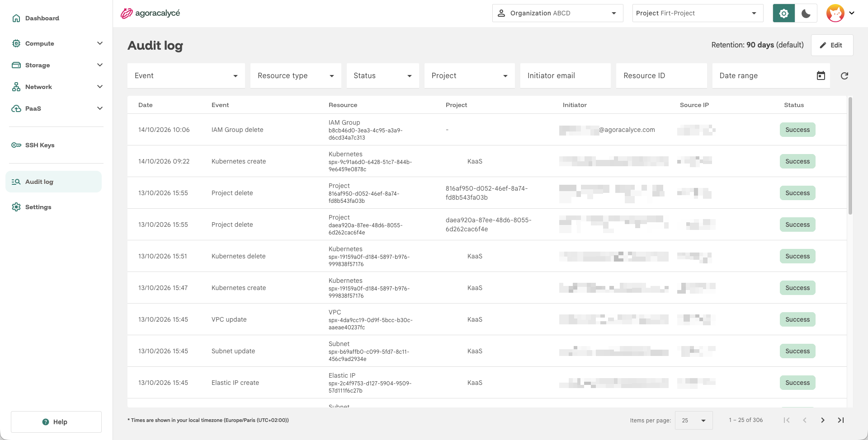Focus the Initiator email field
This screenshot has height=440, width=868.
point(565,75)
